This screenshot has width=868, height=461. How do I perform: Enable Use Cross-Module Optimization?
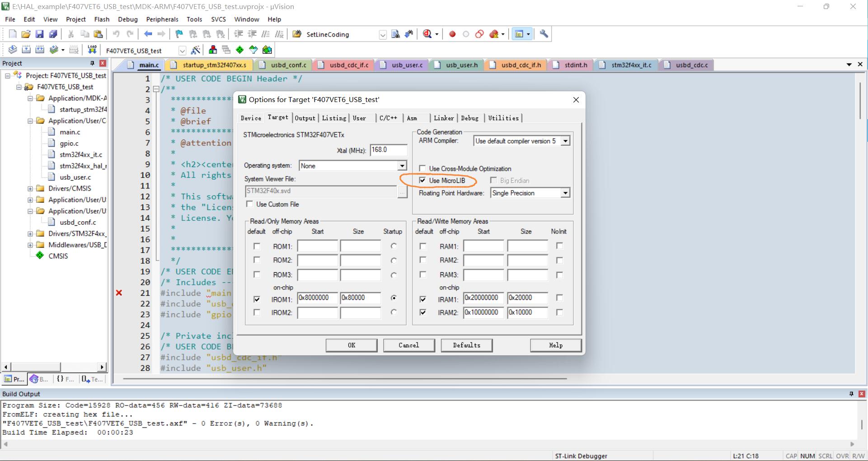tap(422, 168)
